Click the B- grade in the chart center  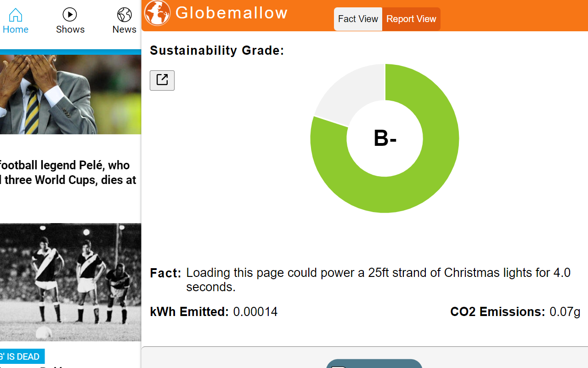(385, 138)
